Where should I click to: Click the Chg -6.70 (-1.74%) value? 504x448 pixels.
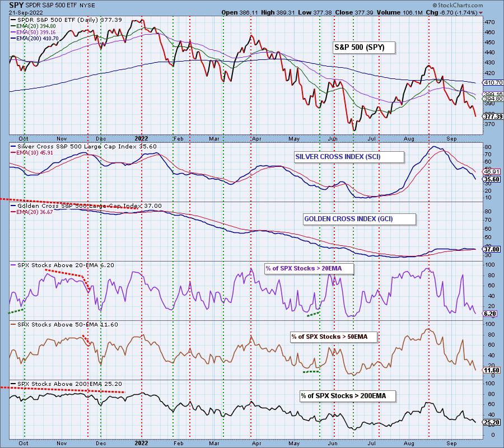(451, 12)
